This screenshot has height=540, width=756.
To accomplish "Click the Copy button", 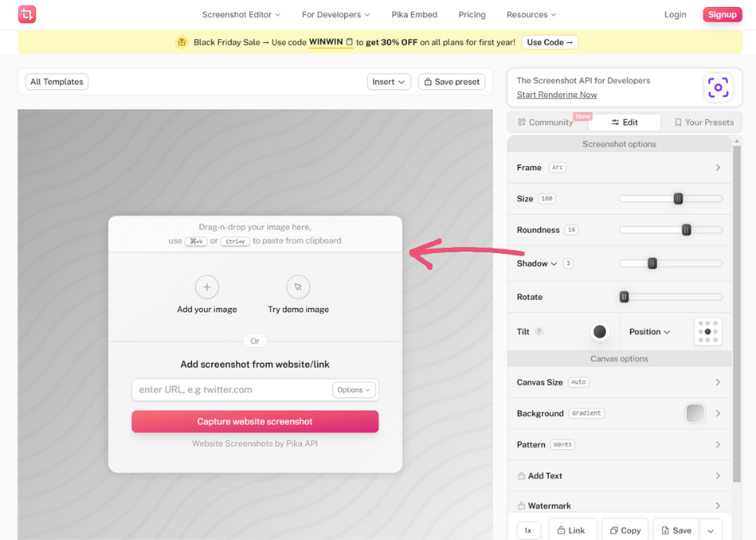I will [625, 531].
